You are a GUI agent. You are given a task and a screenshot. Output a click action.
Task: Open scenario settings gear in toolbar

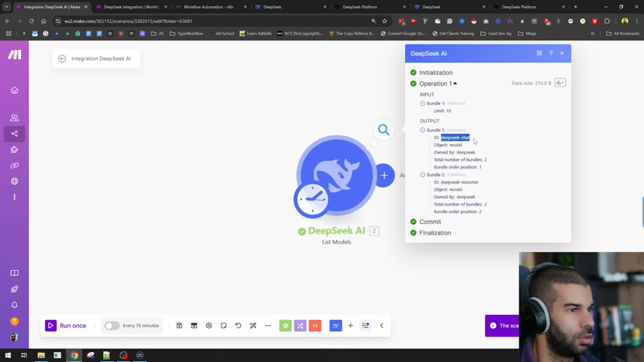pos(209,326)
